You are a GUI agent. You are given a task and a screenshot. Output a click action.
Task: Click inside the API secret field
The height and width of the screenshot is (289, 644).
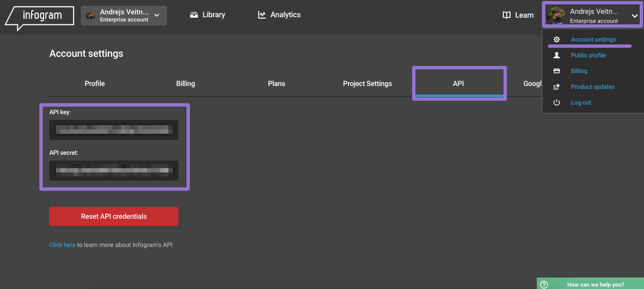click(114, 171)
